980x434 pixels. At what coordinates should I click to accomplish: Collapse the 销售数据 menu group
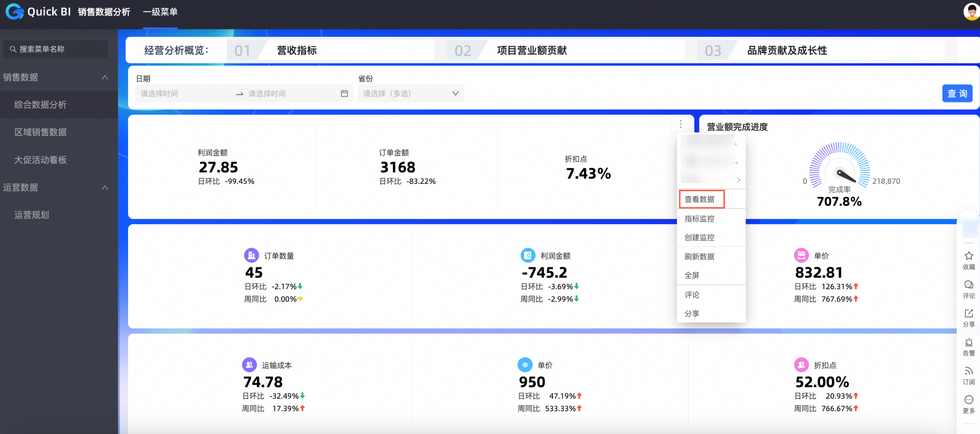click(105, 78)
